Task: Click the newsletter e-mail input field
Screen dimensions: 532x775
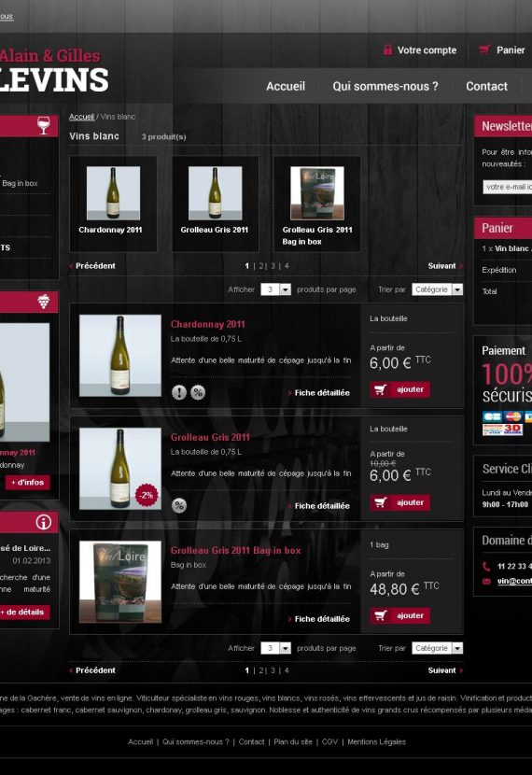Action: click(508, 187)
